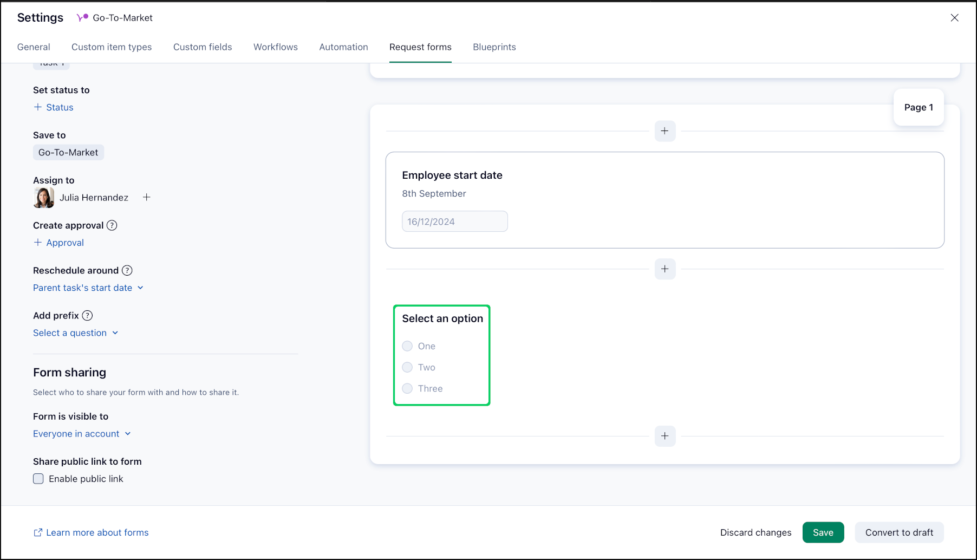Enable the public link checkbox
Viewport: 977px width, 560px height.
[x=38, y=479]
